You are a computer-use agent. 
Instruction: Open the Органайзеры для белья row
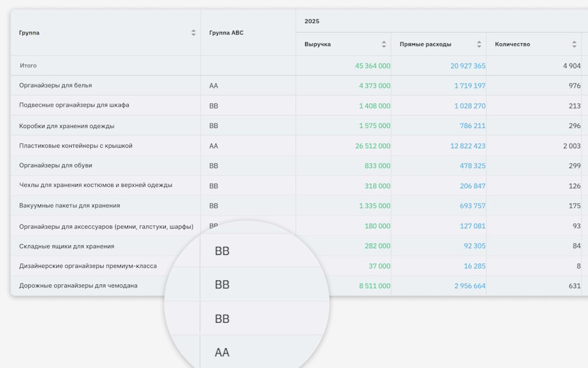coord(56,85)
